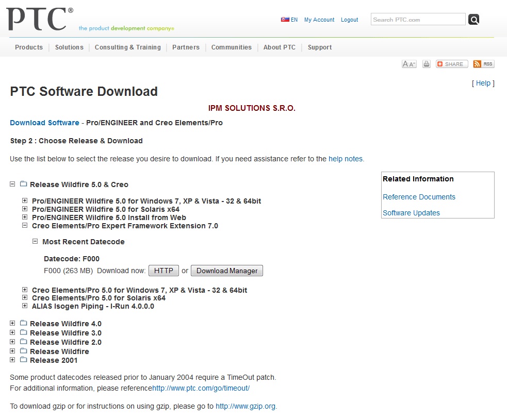Open the Solutions menu
Image resolution: width=507 pixels, height=420 pixels.
[x=69, y=47]
